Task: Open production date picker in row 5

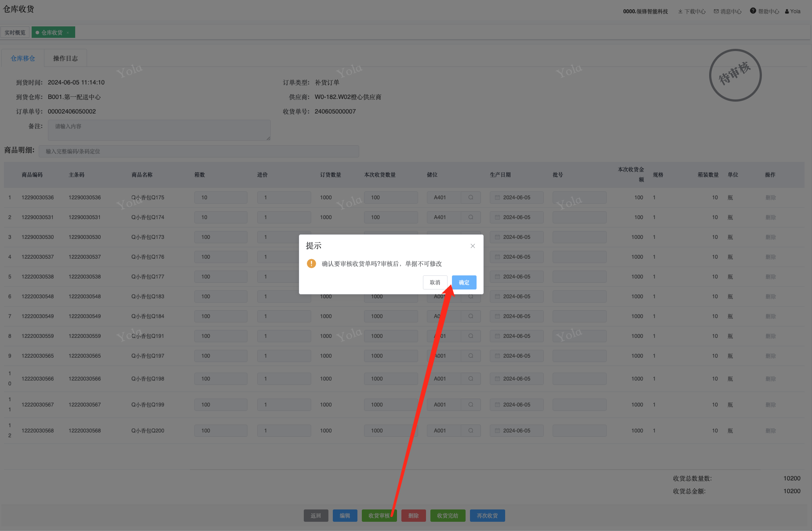Action: click(498, 277)
